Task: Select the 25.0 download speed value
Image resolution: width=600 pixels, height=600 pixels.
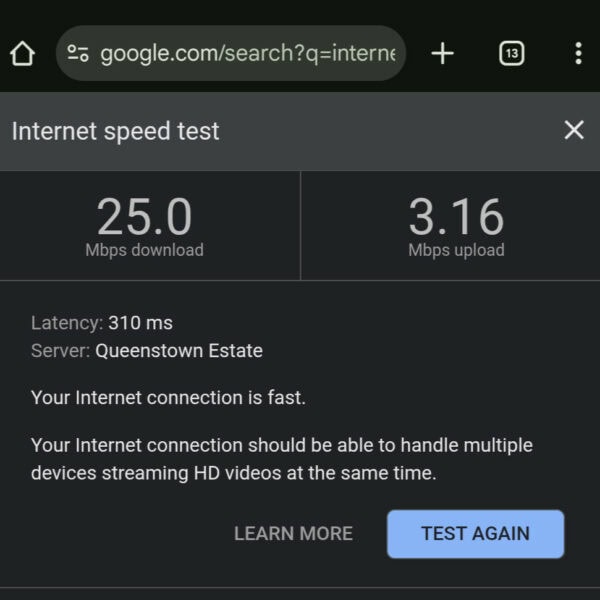Action: (x=144, y=217)
